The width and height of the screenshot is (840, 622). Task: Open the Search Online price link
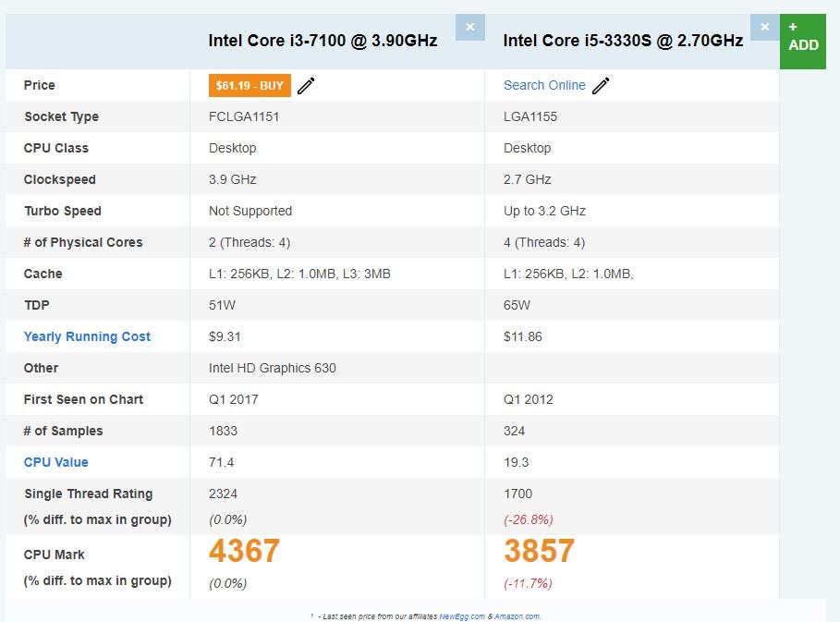point(544,85)
